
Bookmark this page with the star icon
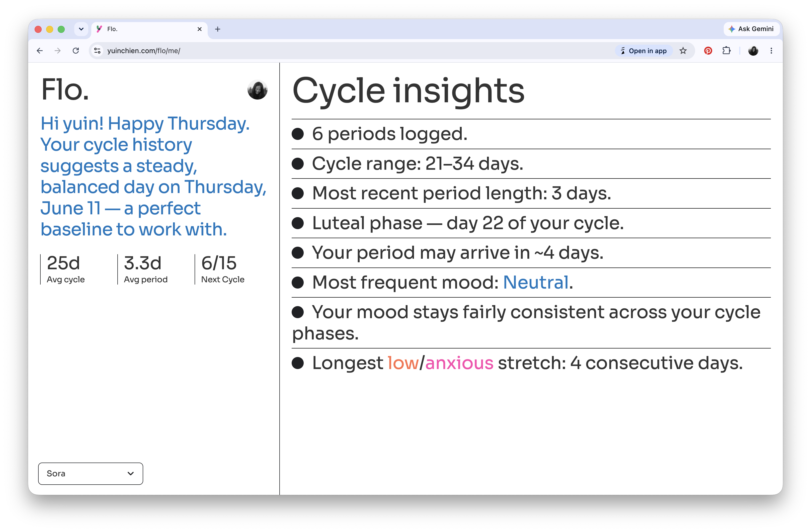pyautogui.click(x=683, y=51)
